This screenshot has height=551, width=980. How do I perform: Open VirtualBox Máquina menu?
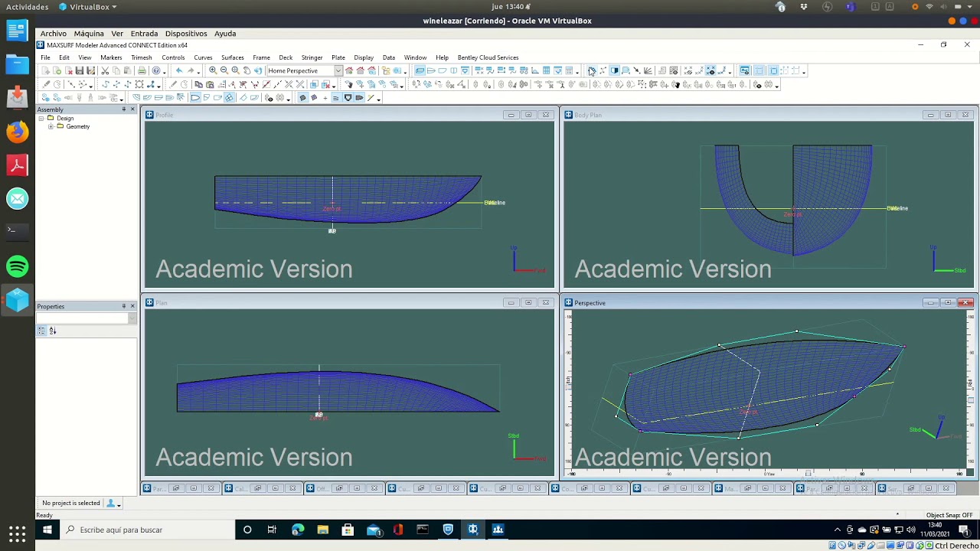click(x=89, y=34)
